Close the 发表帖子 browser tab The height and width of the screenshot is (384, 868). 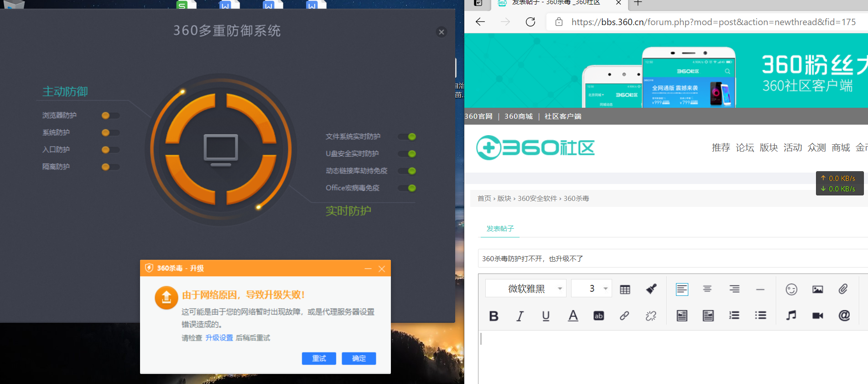tap(619, 3)
